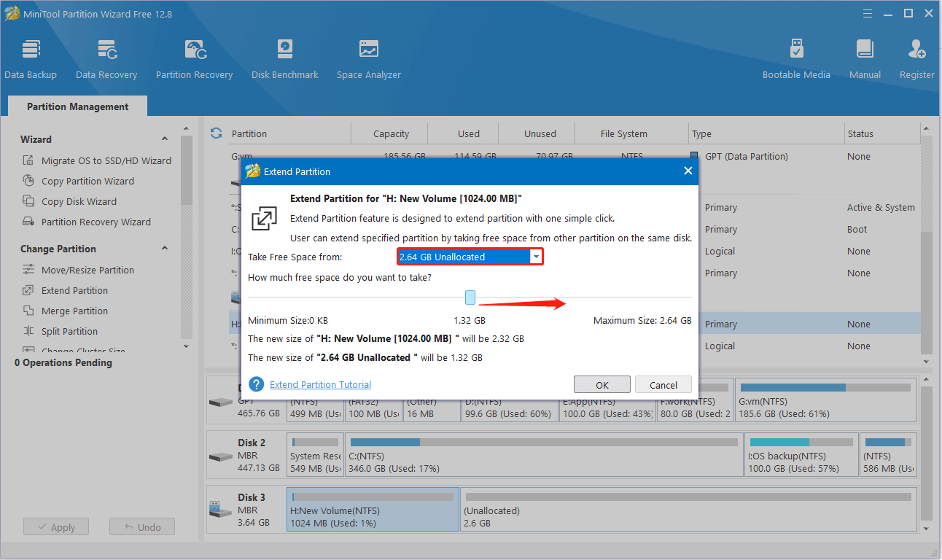The image size is (942, 560).
Task: Click Cancel in Extend Partition dialog
Action: [x=663, y=385]
